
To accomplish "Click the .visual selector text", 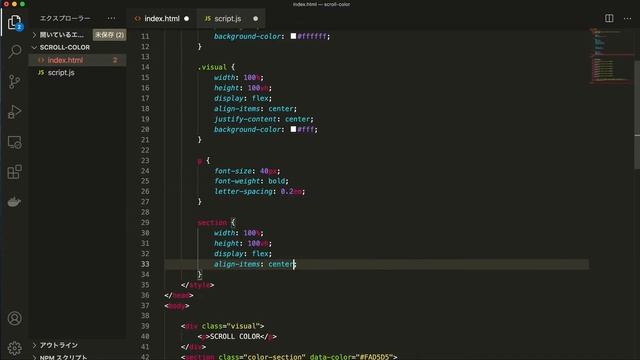I will coord(212,67).
